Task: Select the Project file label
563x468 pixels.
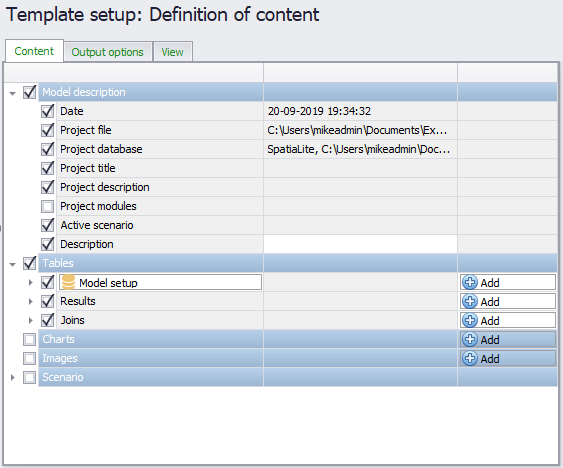Action: [86, 130]
